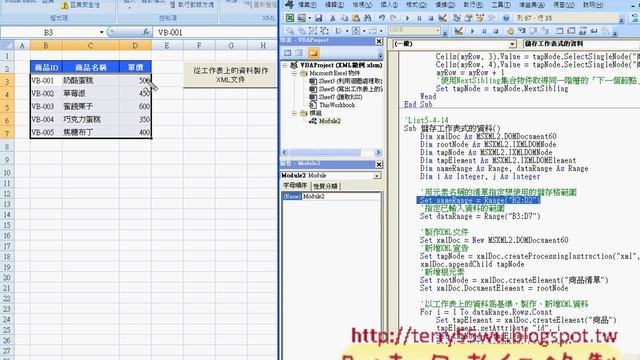Click Save icon in VBA editor toolbar
The height and width of the screenshot is (360, 640).
pyautogui.click(x=318, y=18)
